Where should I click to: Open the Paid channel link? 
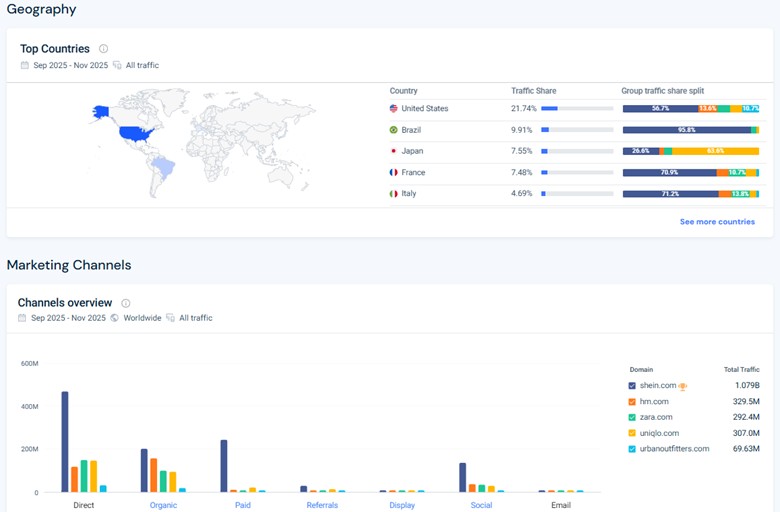pos(243,505)
